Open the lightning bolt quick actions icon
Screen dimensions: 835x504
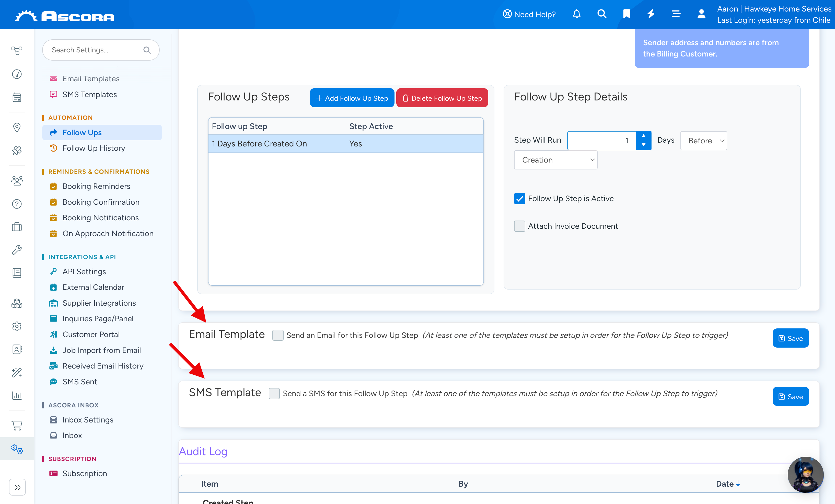point(651,14)
